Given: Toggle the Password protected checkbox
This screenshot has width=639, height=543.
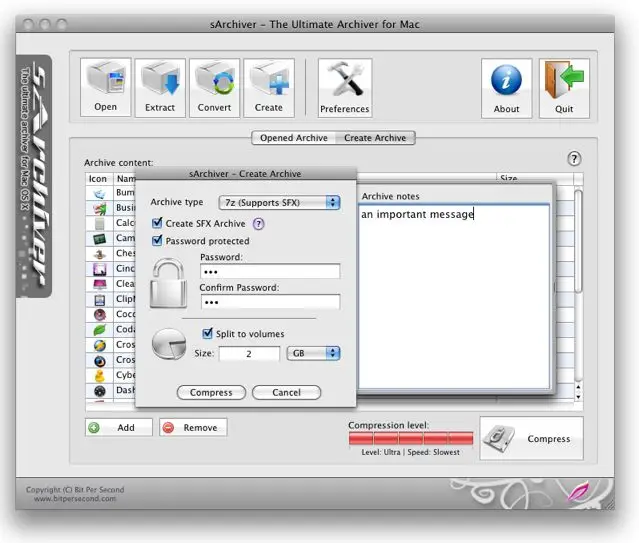Looking at the screenshot, I should [x=157, y=240].
